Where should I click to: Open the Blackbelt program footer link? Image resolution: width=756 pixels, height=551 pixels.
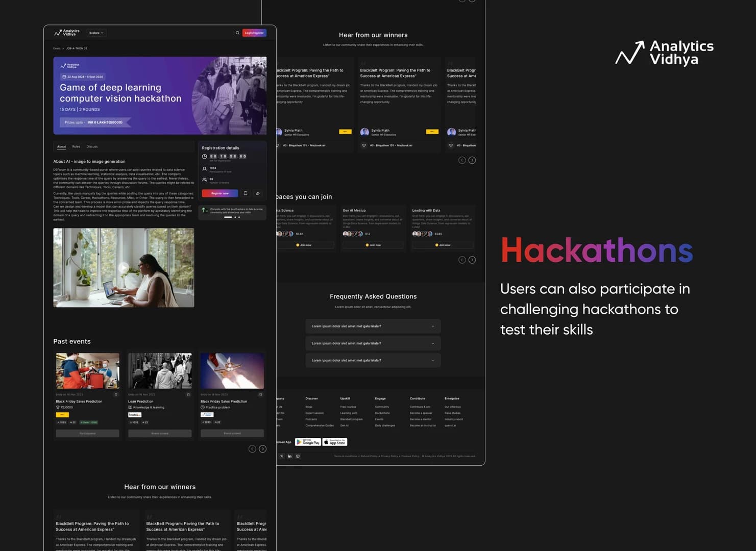click(x=351, y=419)
